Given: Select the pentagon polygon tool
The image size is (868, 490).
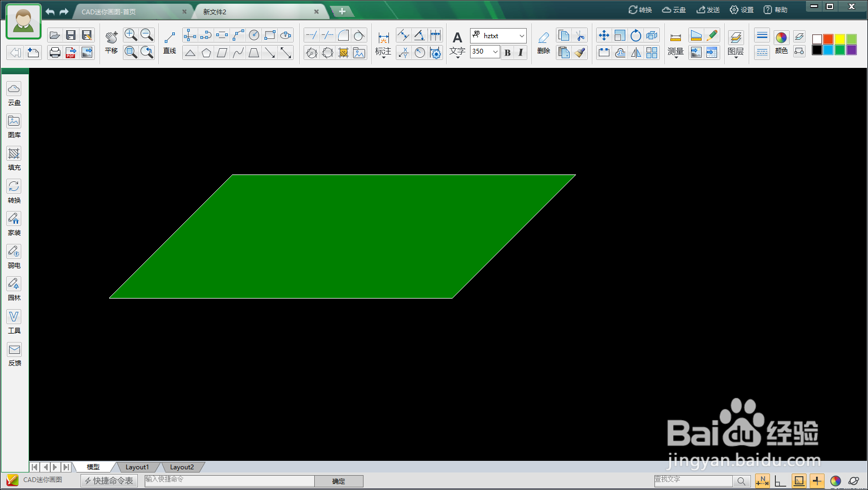Looking at the screenshot, I should (206, 52).
